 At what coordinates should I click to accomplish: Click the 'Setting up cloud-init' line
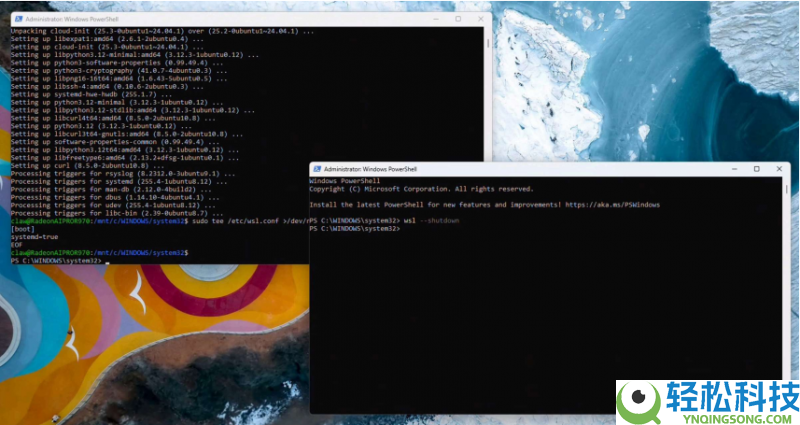point(107,47)
